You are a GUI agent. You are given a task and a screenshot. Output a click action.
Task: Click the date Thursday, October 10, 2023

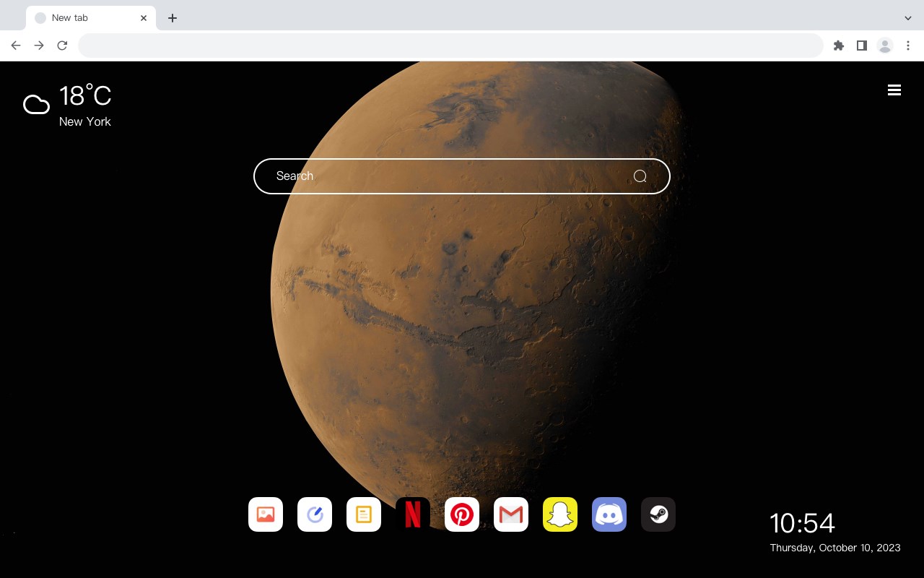pos(835,548)
